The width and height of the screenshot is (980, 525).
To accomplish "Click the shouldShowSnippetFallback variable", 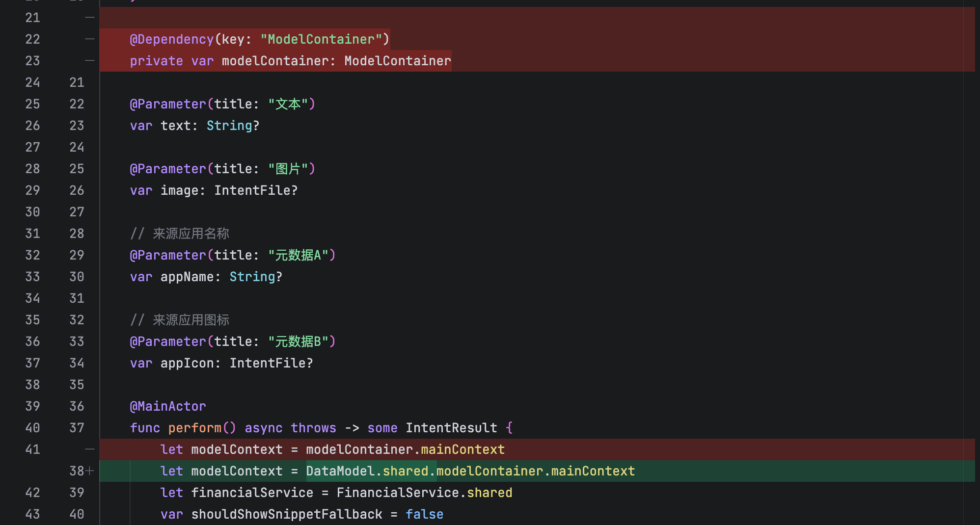I will 286,514.
